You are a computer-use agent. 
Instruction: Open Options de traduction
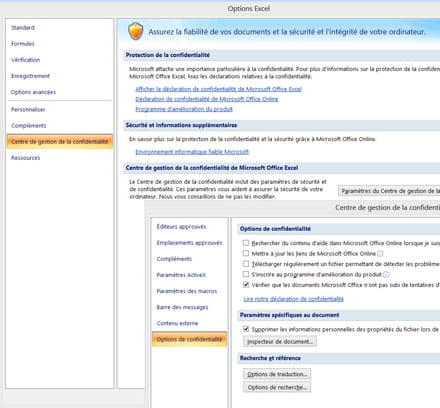pos(277,374)
